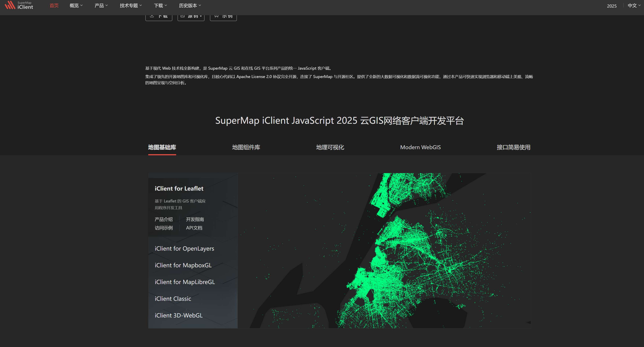Click the text '基于 Leaflet 的 GIS 客户端应'
644x347 pixels.
(x=180, y=201)
